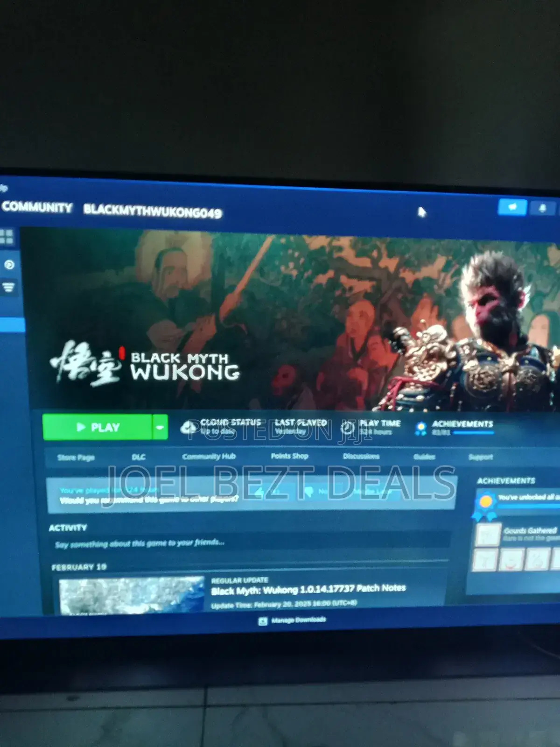
Task: Click the recent games clock icon in sidebar
Action: [x=9, y=265]
